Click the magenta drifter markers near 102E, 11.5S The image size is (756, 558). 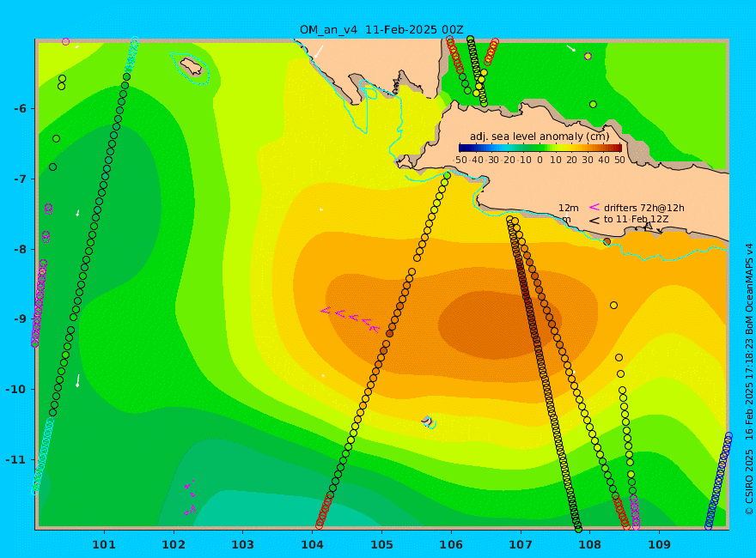coord(190,498)
